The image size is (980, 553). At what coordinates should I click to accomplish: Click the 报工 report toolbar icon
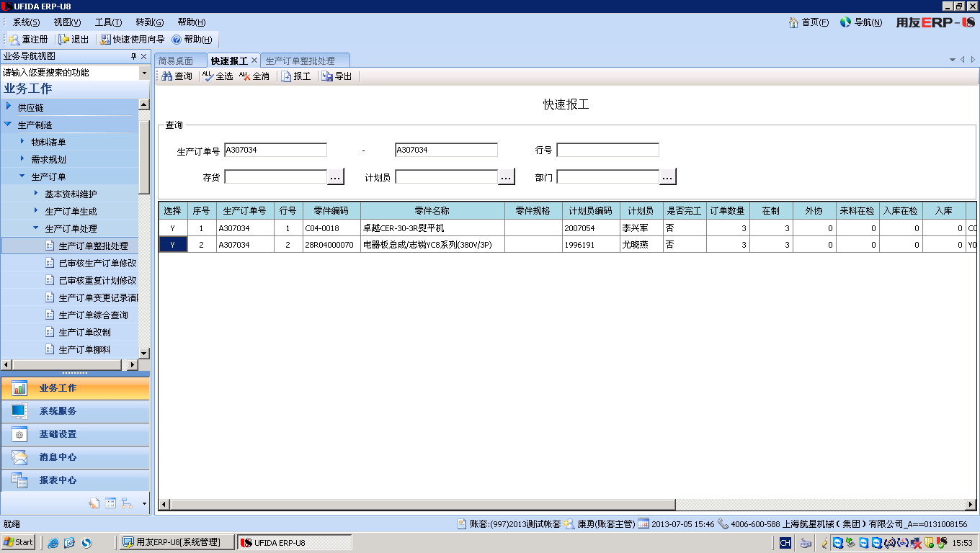point(286,76)
